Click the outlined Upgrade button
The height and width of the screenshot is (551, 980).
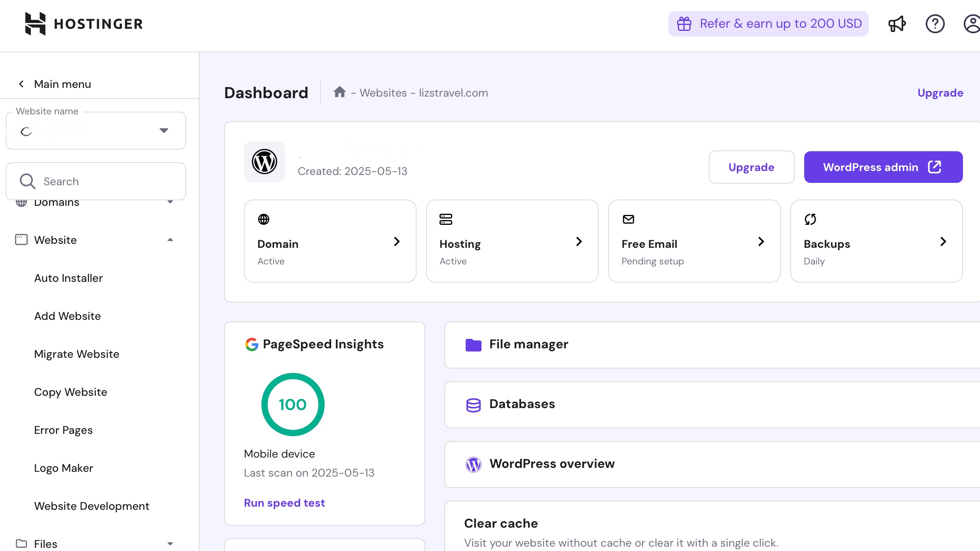[752, 167]
